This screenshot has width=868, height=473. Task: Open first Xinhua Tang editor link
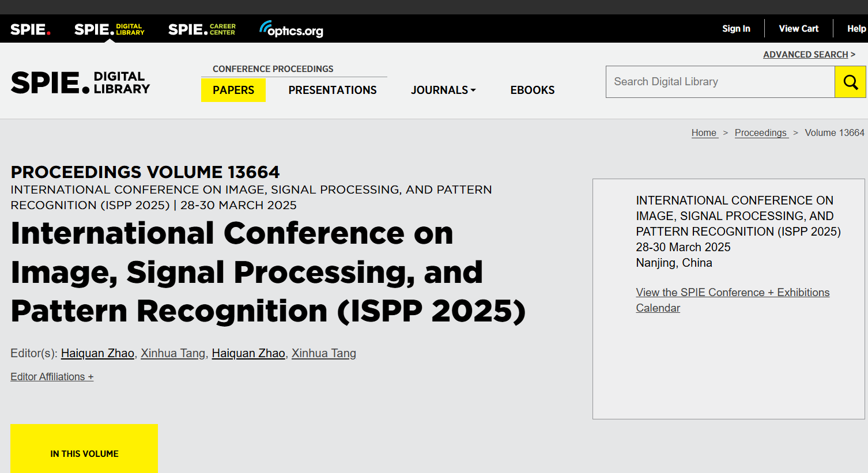pos(173,353)
